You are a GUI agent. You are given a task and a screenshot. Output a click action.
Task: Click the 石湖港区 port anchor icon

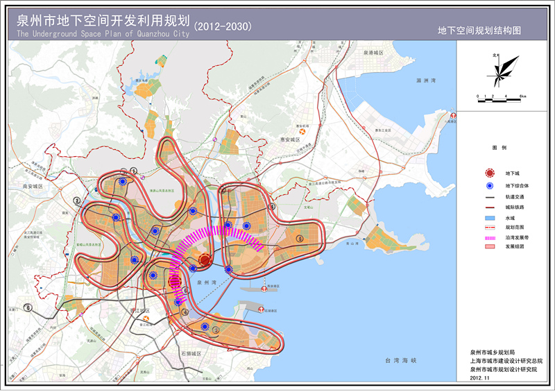click(x=260, y=309)
